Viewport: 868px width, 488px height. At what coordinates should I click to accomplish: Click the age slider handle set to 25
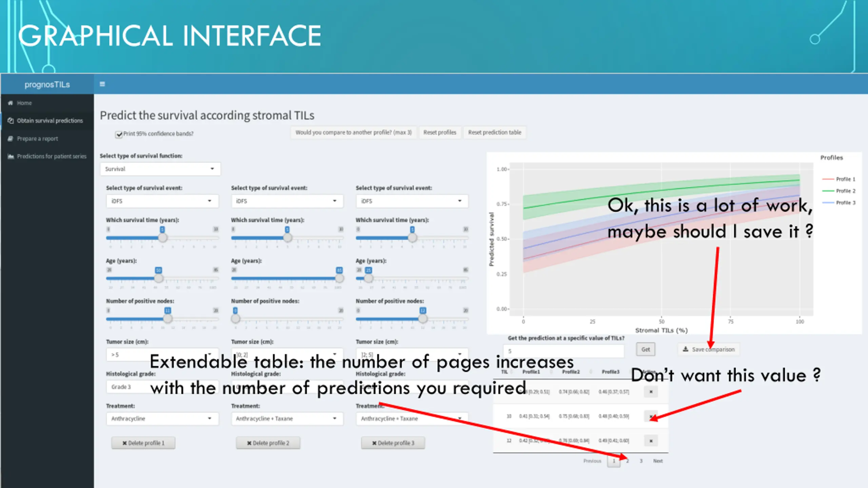click(x=369, y=279)
